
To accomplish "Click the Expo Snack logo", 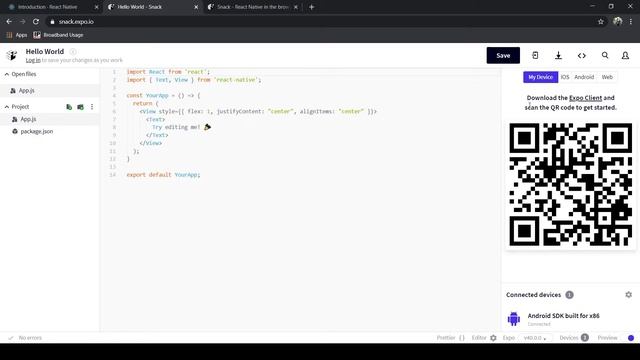I will click(12, 55).
